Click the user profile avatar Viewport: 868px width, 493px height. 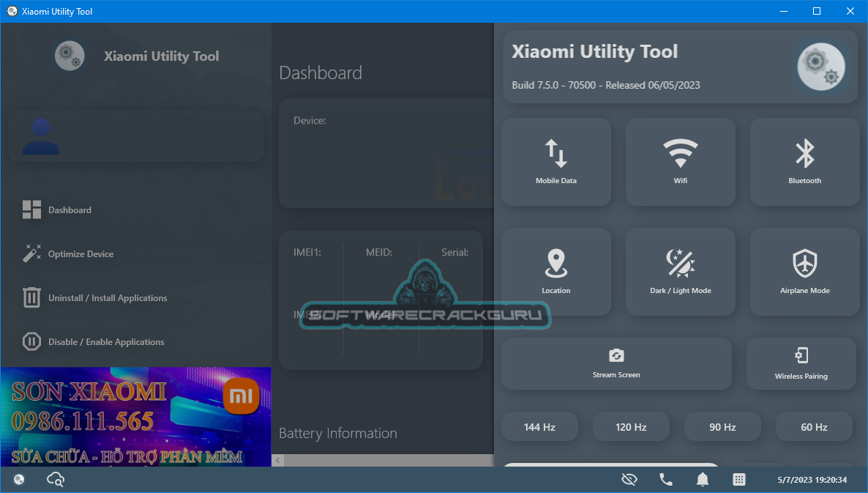(41, 136)
